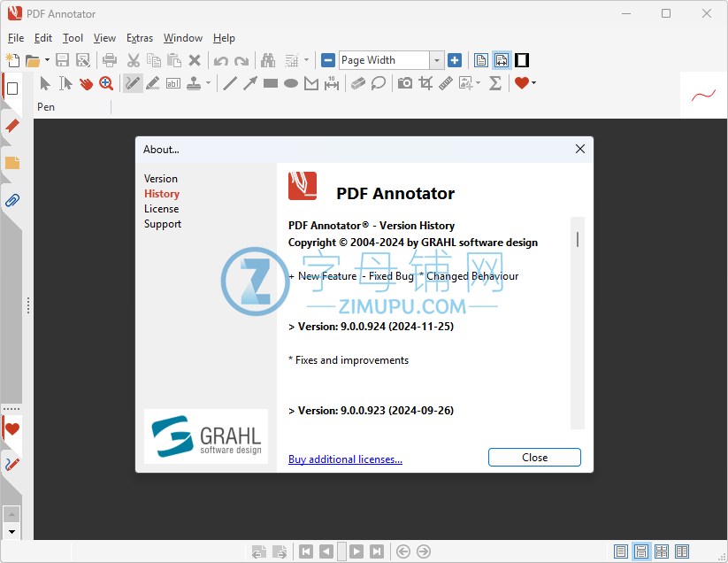This screenshot has height=563, width=728.
Task: Click the Undo arrow icon
Action: [x=220, y=61]
